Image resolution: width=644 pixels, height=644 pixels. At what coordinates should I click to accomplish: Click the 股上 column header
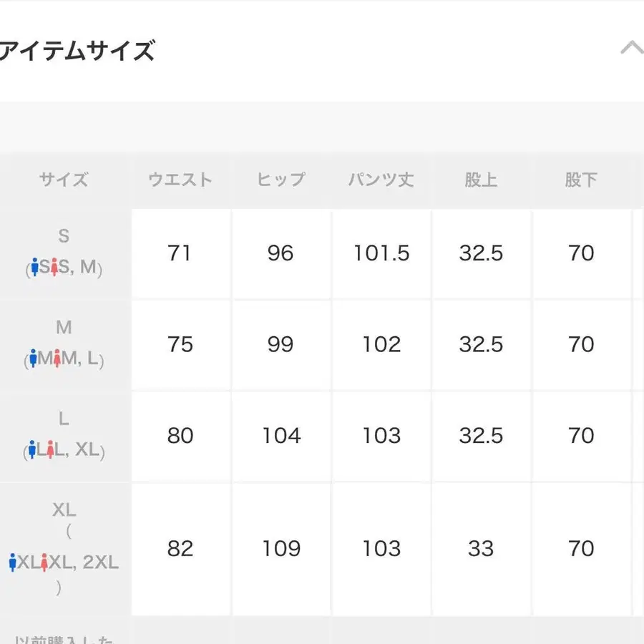481,180
